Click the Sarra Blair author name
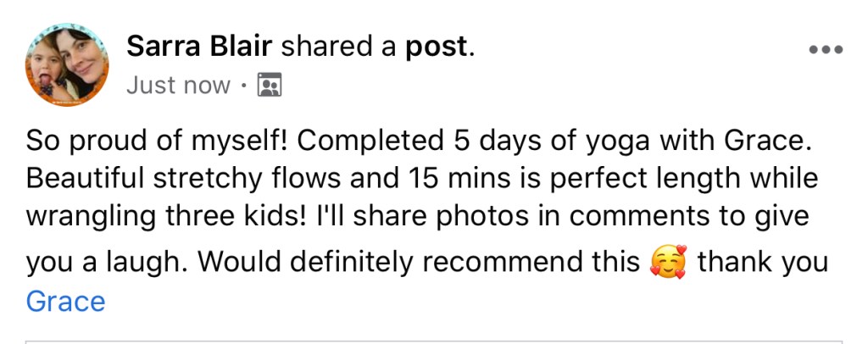This screenshot has width=868, height=344. coord(199,47)
